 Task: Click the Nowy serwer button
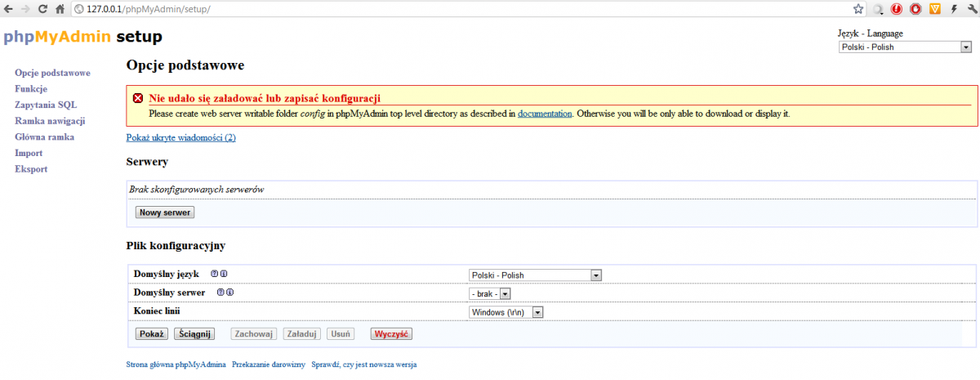(165, 212)
